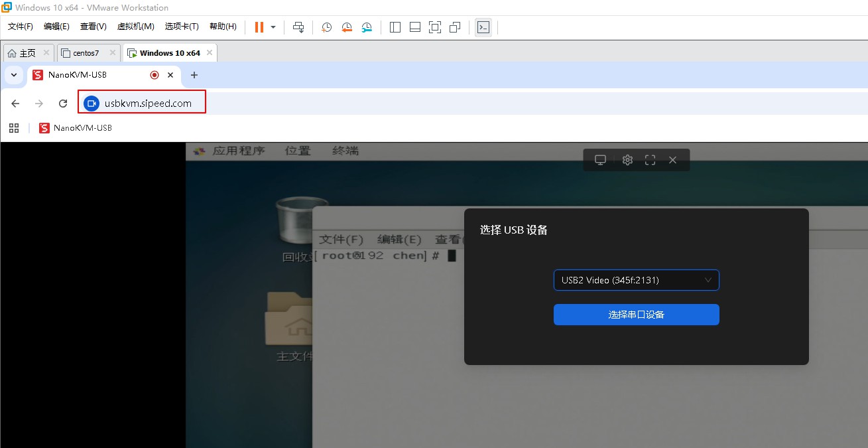
Task: Click the tab recording indicator dot
Action: 153,75
